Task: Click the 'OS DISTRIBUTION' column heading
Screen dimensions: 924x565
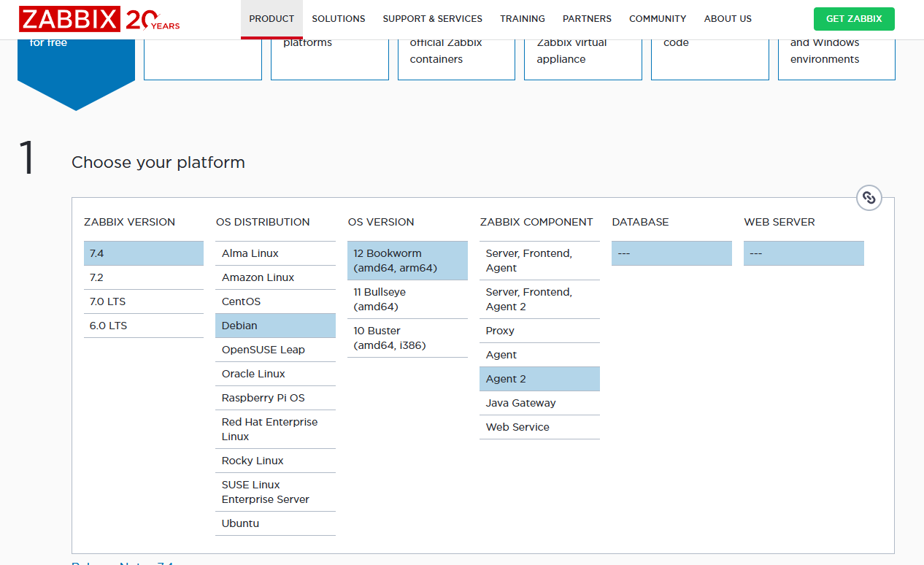Action: point(263,222)
